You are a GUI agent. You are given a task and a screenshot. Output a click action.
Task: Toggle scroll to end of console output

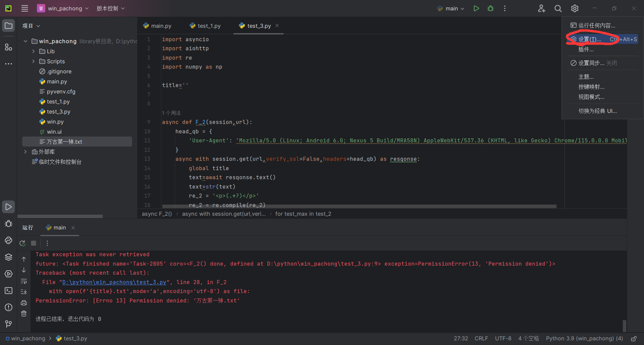24,292
